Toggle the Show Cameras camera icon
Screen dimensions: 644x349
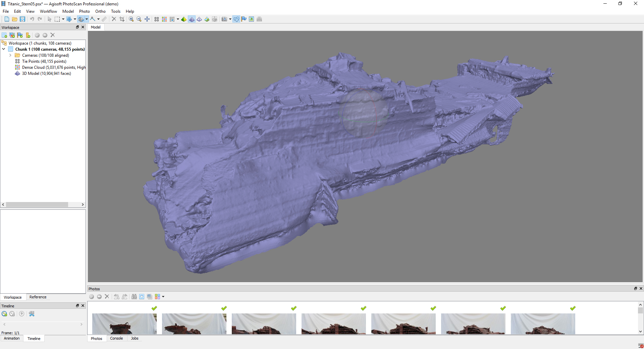(x=224, y=19)
